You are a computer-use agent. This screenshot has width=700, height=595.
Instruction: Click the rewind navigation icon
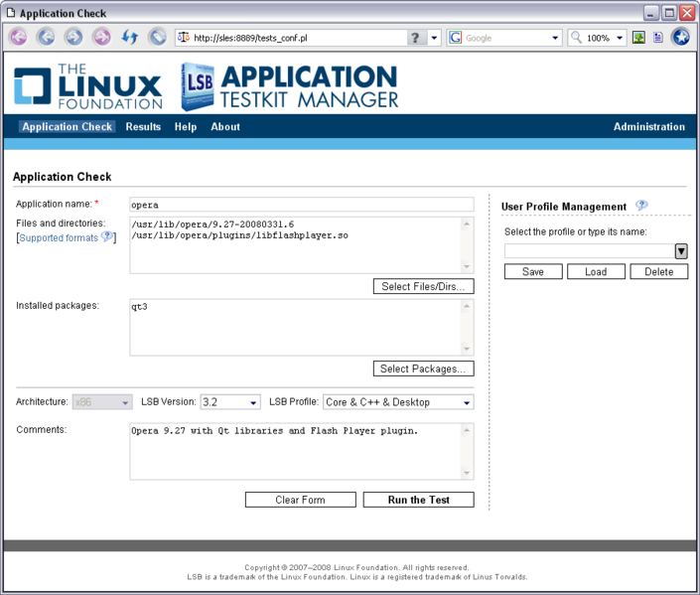point(18,37)
